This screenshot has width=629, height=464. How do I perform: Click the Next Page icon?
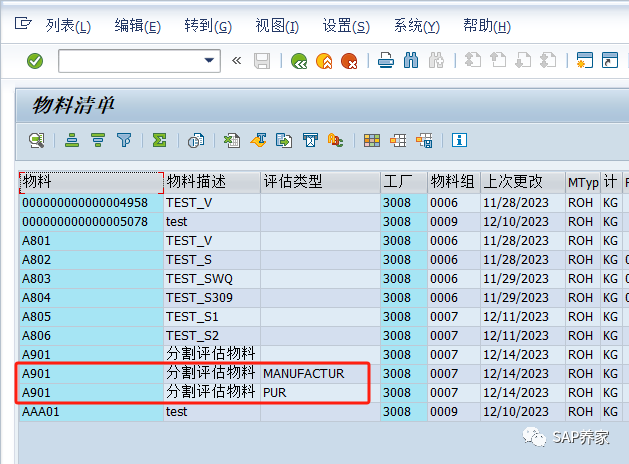(523, 61)
